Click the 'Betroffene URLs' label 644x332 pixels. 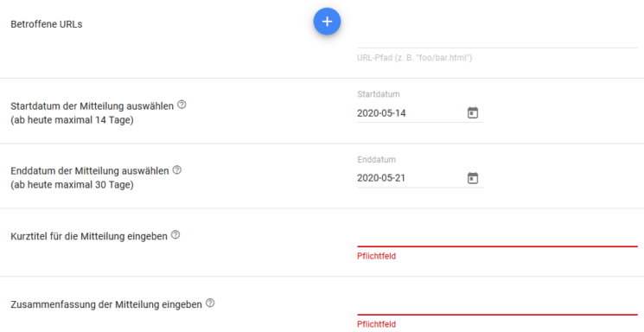coord(47,24)
